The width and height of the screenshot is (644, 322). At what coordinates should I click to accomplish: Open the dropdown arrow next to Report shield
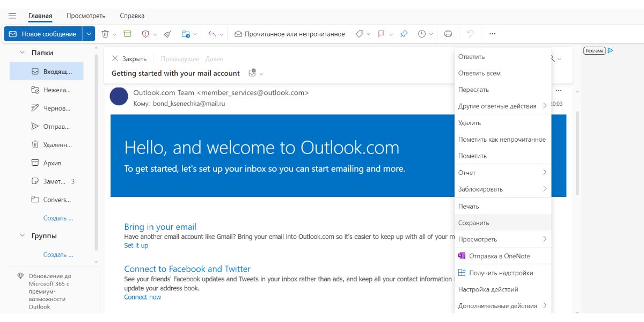pyautogui.click(x=155, y=34)
